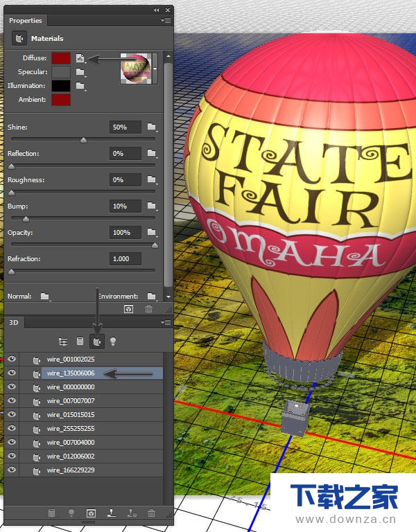The width and height of the screenshot is (416, 532).
Task: Filter 3D panel by meshes
Action: (80, 342)
